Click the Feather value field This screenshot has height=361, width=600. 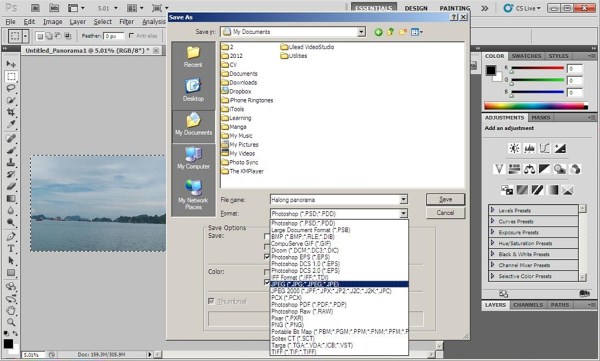click(114, 36)
